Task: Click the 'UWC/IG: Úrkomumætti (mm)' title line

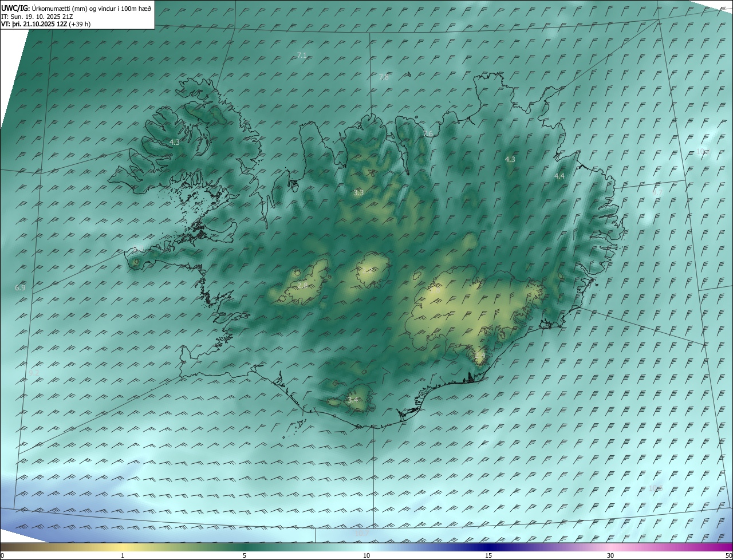Action: [x=77, y=8]
